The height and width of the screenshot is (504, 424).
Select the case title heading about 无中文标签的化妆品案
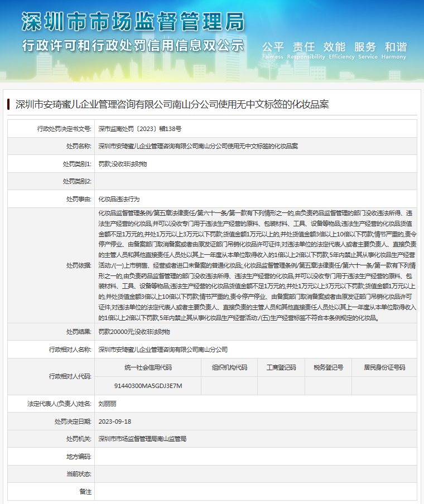[x=172, y=104]
